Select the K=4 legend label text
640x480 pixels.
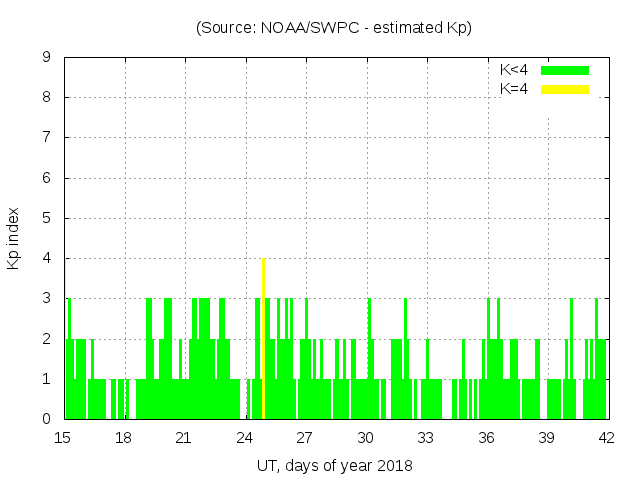[x=514, y=89]
